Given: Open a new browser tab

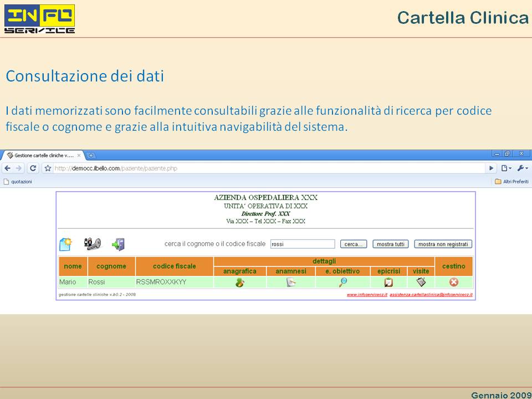Looking at the screenshot, I should (x=91, y=156).
